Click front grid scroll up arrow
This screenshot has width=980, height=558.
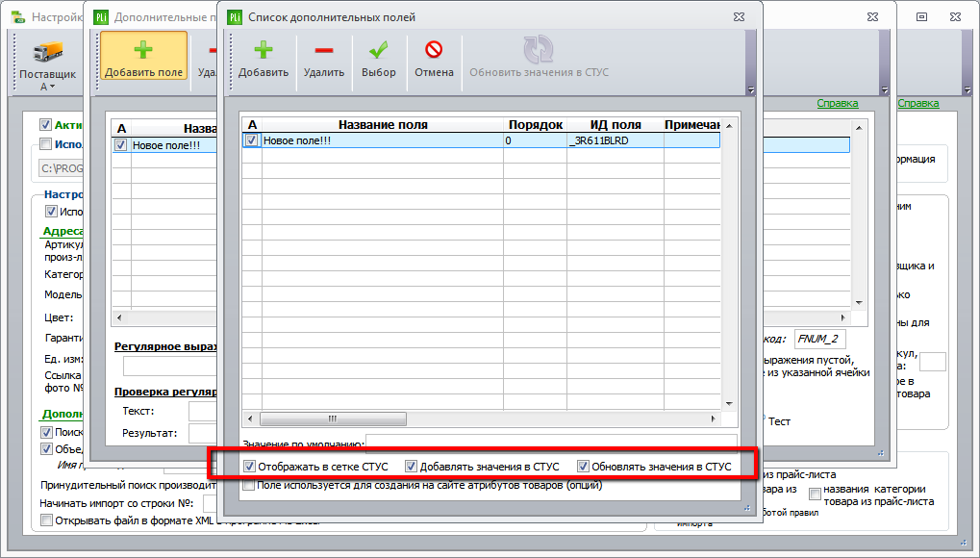click(729, 126)
